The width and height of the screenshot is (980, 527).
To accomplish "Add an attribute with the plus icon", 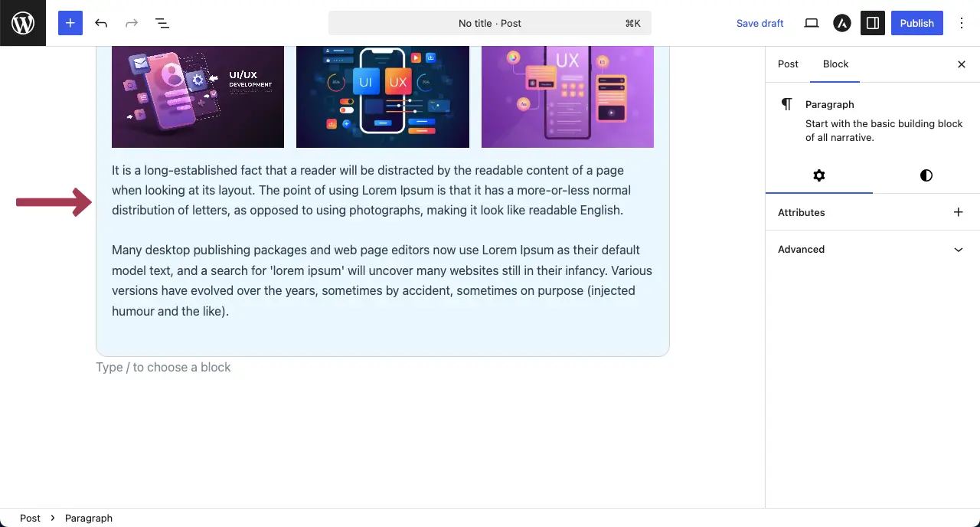I will click(x=959, y=212).
